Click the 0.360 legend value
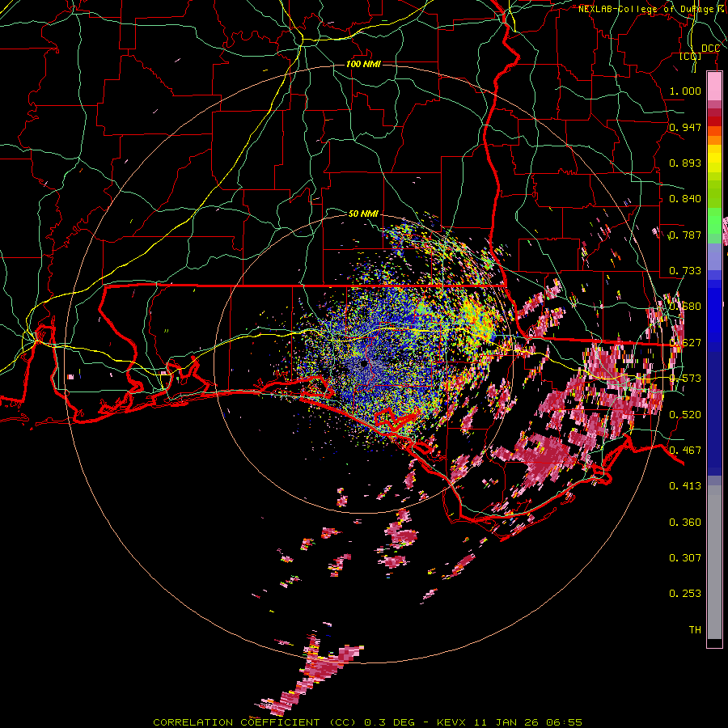728x728 pixels. 685,523
